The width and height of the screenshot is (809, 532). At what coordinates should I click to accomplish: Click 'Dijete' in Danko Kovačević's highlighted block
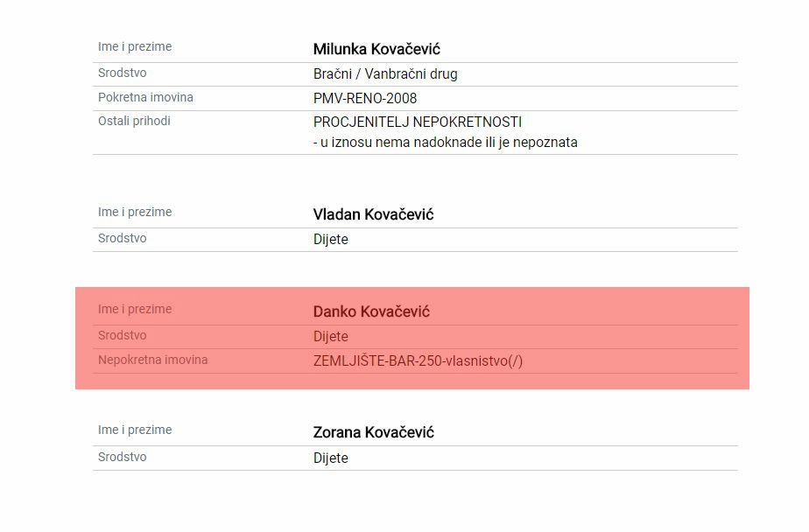click(x=331, y=337)
